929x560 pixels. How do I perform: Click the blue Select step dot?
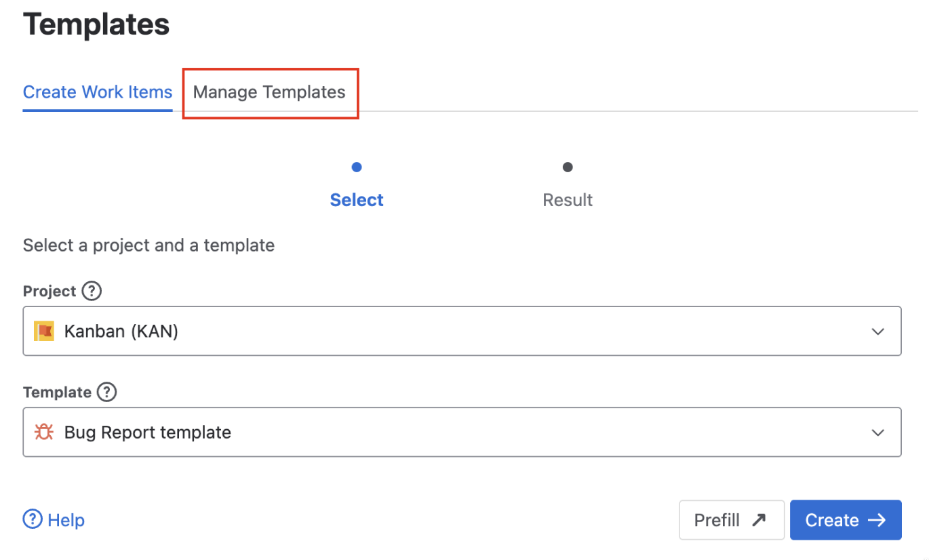click(357, 167)
